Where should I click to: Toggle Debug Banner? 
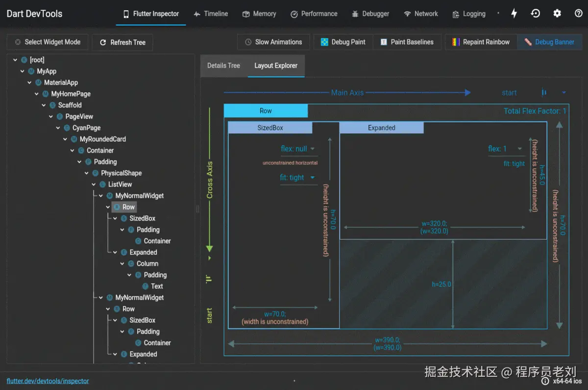coord(549,42)
